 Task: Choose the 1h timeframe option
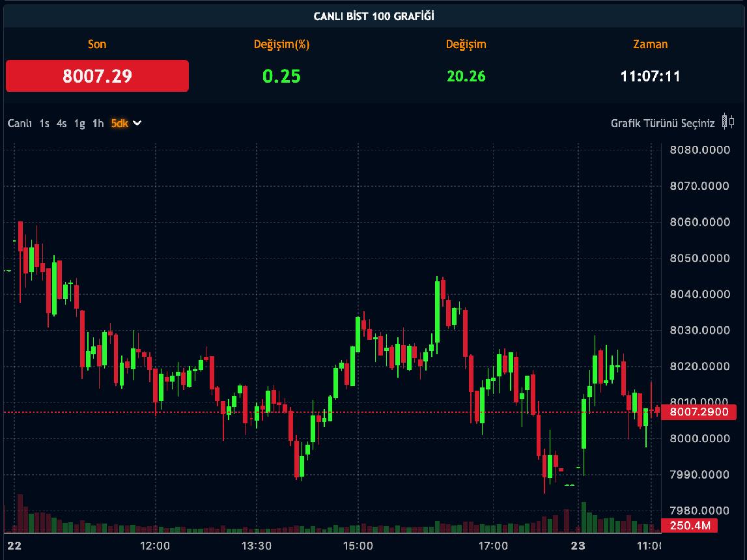[98, 123]
